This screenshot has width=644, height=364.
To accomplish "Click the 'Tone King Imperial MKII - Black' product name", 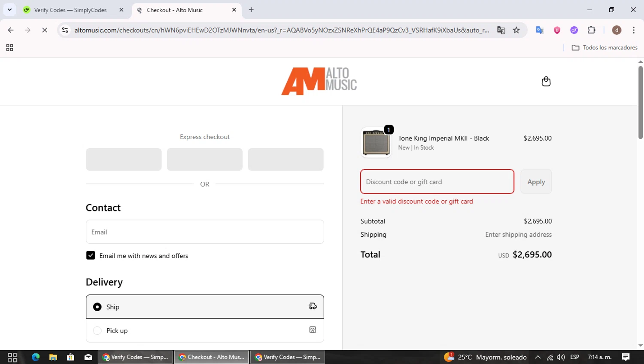I will point(444,138).
